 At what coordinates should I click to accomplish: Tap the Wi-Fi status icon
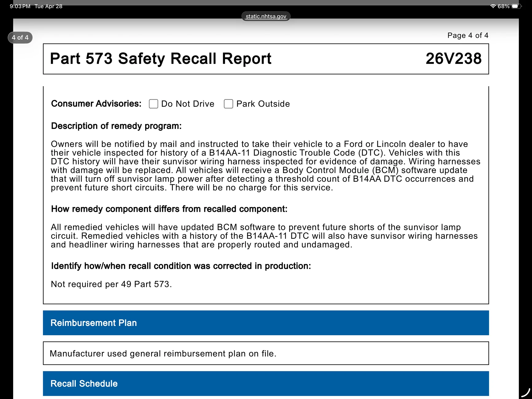(x=493, y=6)
